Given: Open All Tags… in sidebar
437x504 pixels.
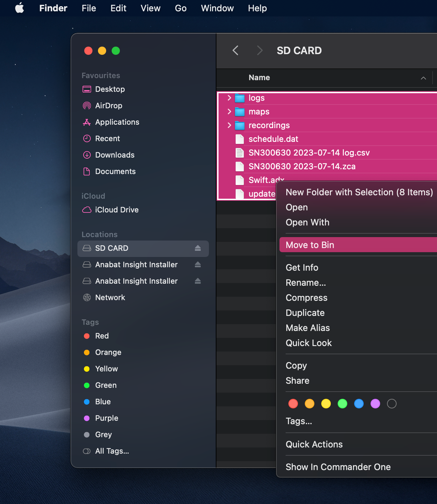Looking at the screenshot, I should pos(112,451).
